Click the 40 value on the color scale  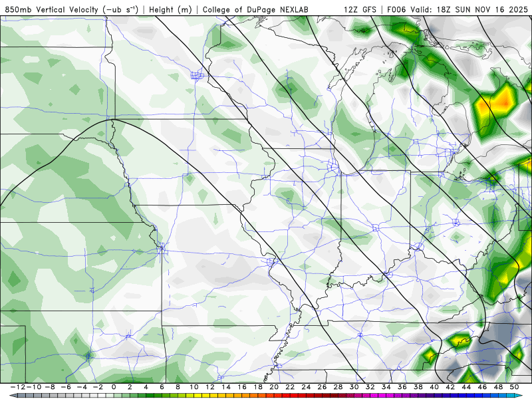pos(434,387)
